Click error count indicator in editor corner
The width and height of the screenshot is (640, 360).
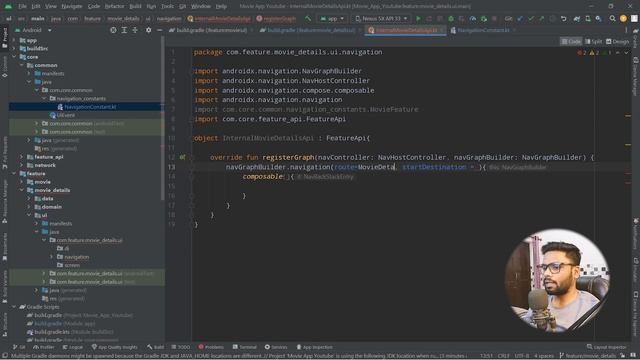(x=582, y=53)
